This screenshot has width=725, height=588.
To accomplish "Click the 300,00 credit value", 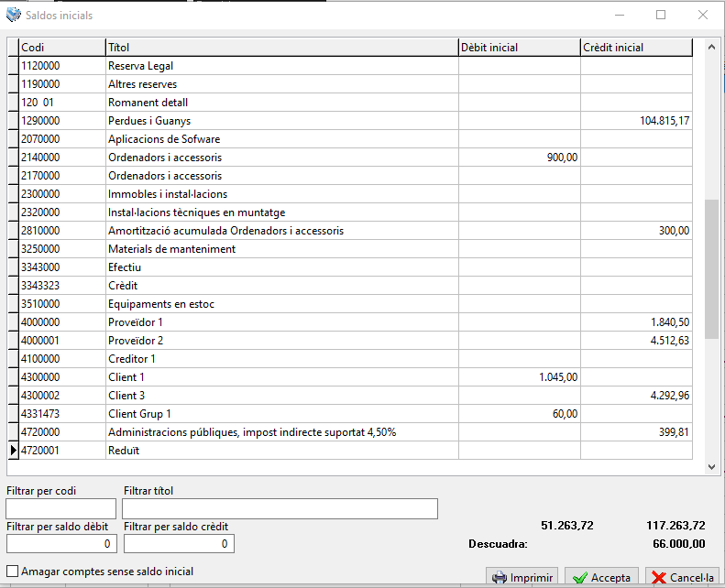I will tap(675, 231).
